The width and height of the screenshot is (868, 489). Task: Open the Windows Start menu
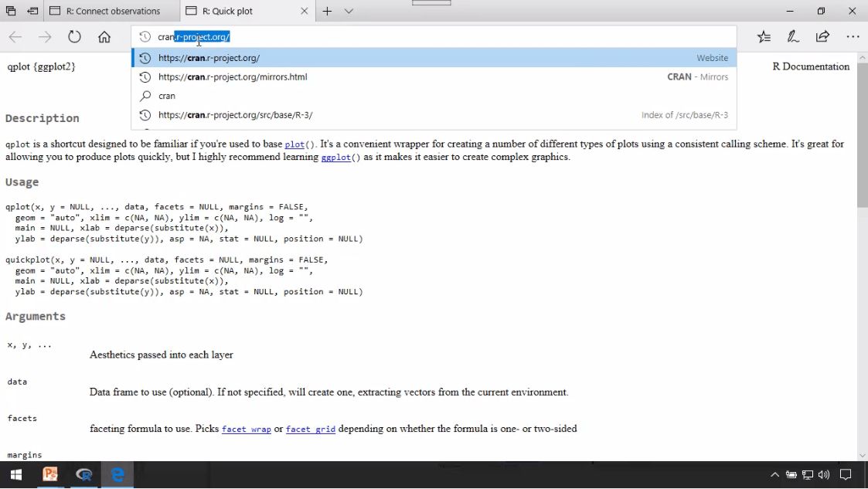tap(16, 474)
